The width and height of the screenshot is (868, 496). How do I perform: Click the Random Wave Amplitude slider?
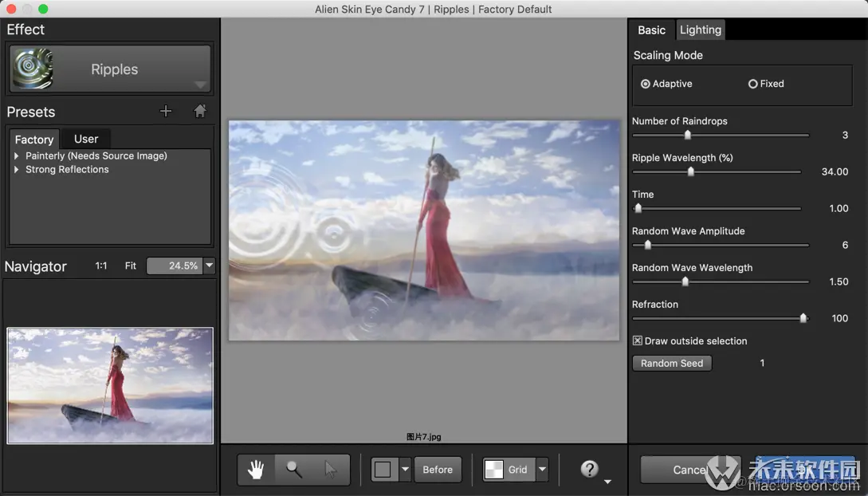point(721,245)
